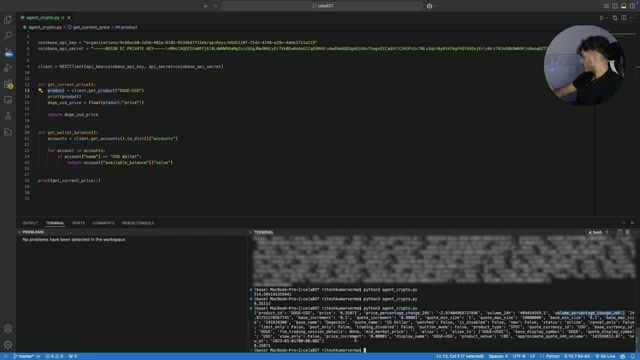Switch to the Terminal panel tab
The height and width of the screenshot is (360, 640).
(55, 223)
